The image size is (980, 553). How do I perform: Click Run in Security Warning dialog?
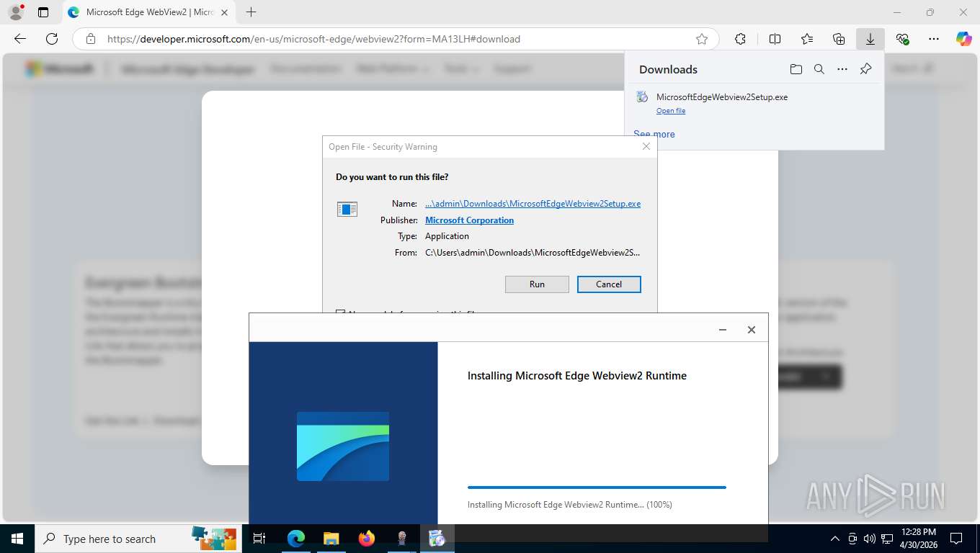coord(537,284)
